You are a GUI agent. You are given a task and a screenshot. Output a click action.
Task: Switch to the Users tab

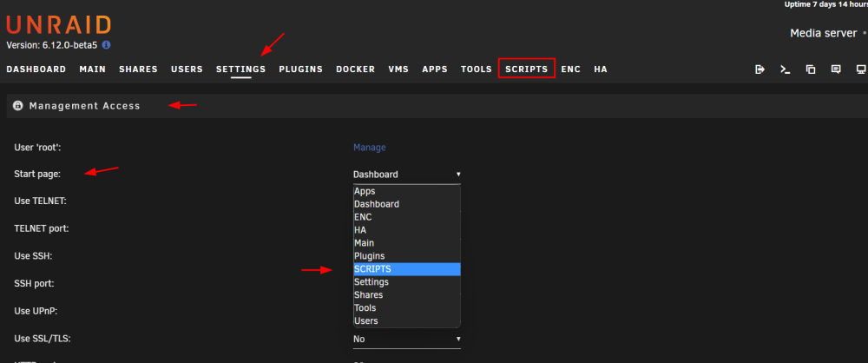(x=187, y=69)
